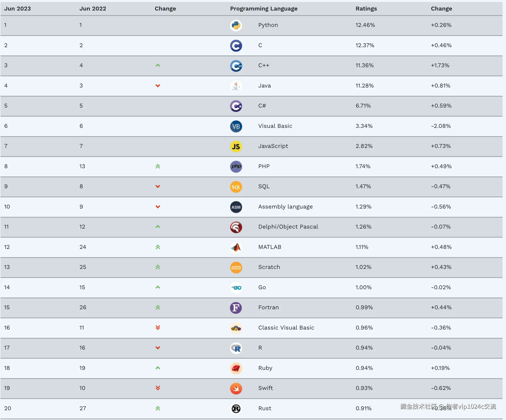
Task: Click the Ruby gem icon
Action: (x=236, y=368)
